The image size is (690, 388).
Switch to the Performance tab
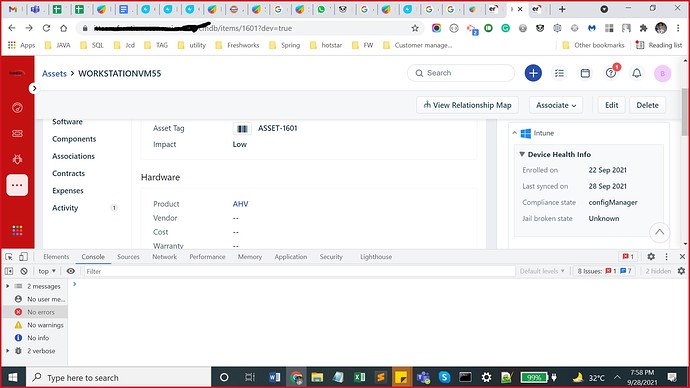[207, 256]
